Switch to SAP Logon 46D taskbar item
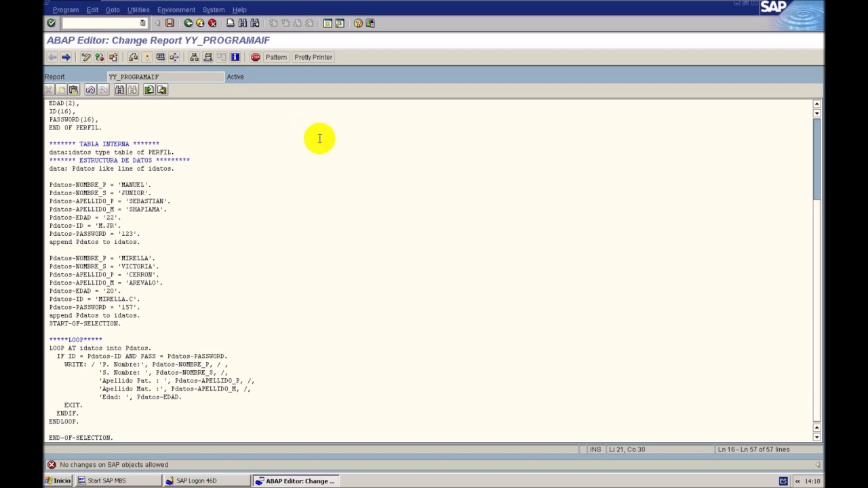Screen dimensions: 868x488 pos(209,481)
